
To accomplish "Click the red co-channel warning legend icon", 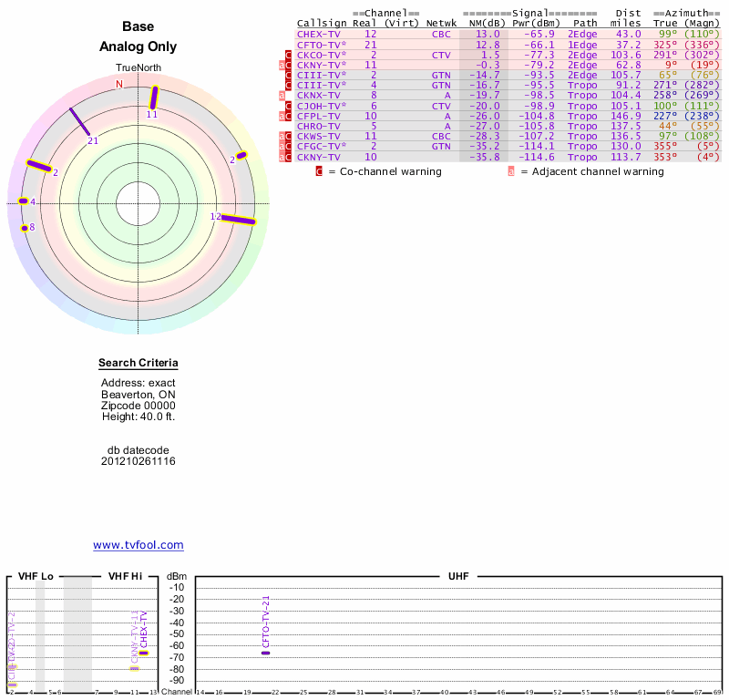I will coord(319,171).
